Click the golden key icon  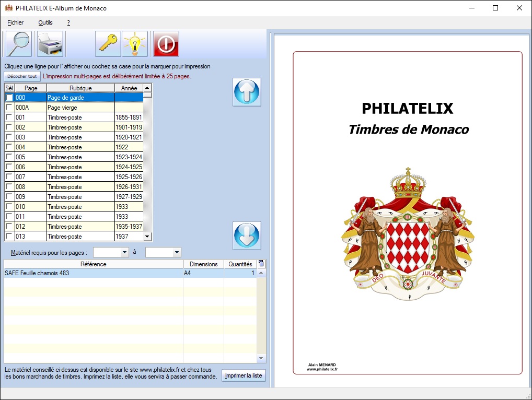coord(108,44)
